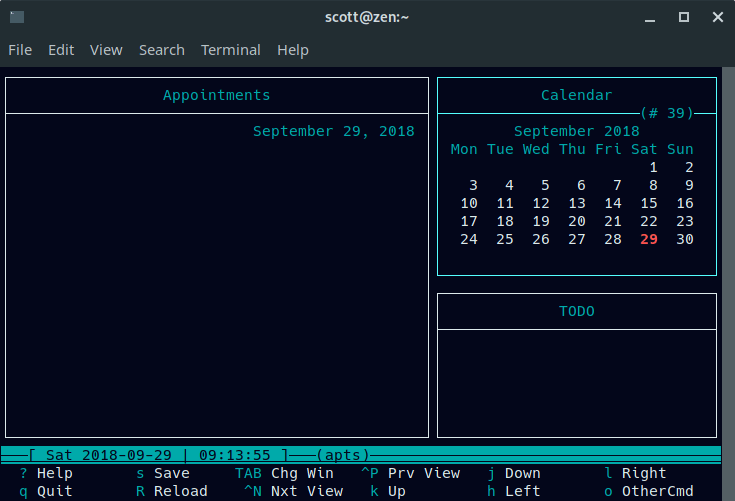735x501 pixels.
Task: Select date 1 in the calendar
Action: (653, 167)
